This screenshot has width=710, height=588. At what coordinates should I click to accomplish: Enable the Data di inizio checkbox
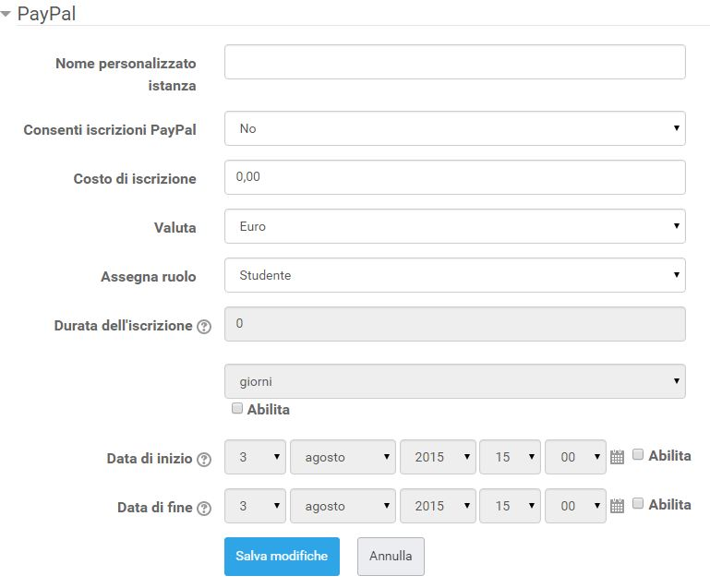pyautogui.click(x=638, y=454)
